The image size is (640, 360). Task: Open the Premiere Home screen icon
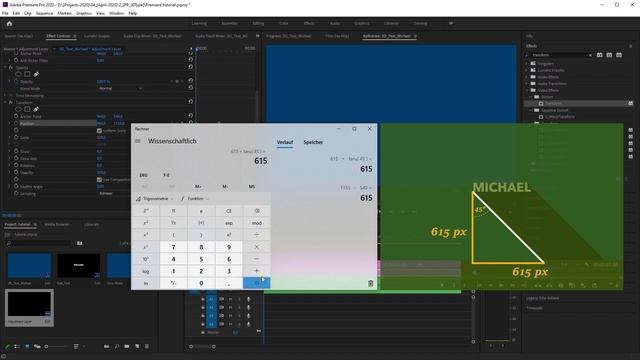tap(9, 24)
